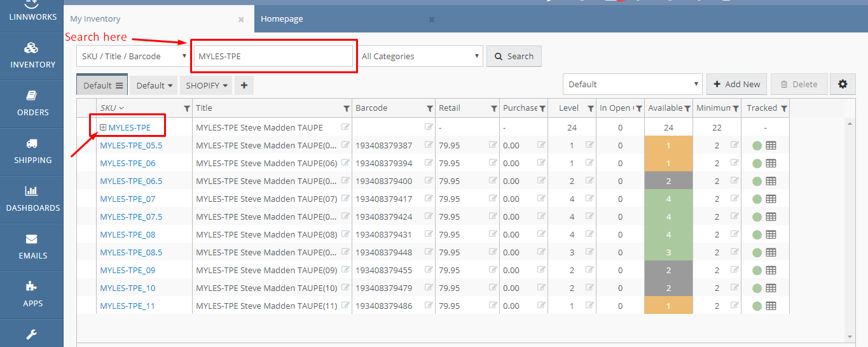868x347 pixels.
Task: Click the plus button to add a view
Action: click(x=244, y=85)
